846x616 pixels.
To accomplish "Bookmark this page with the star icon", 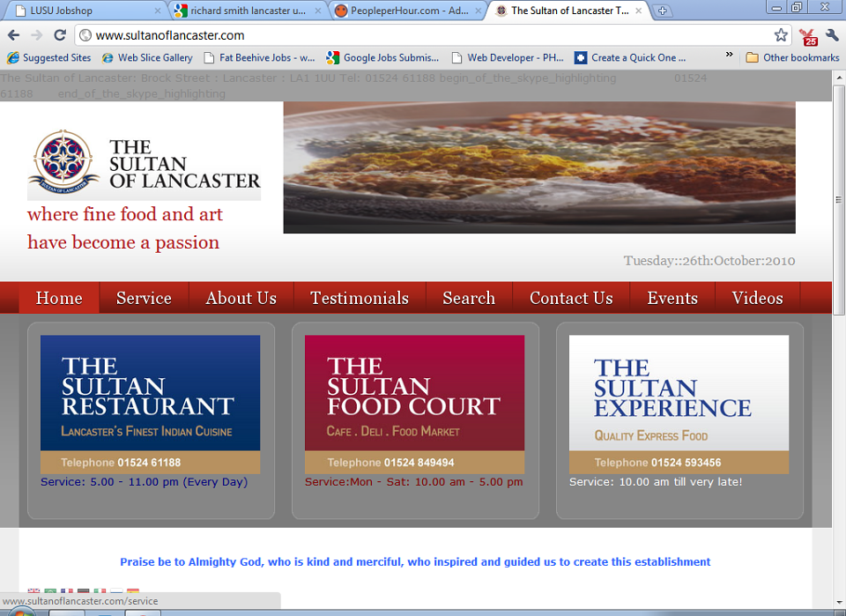I will point(781,35).
